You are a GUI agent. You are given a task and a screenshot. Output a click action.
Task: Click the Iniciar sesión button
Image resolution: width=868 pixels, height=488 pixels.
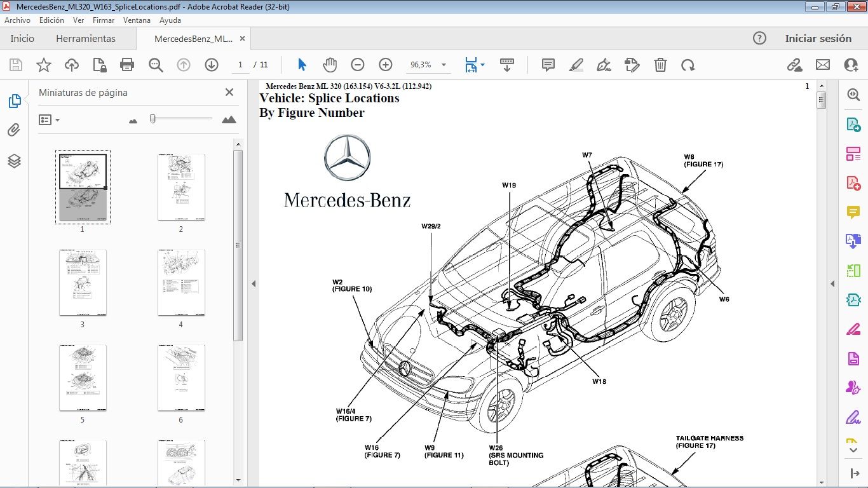820,38
